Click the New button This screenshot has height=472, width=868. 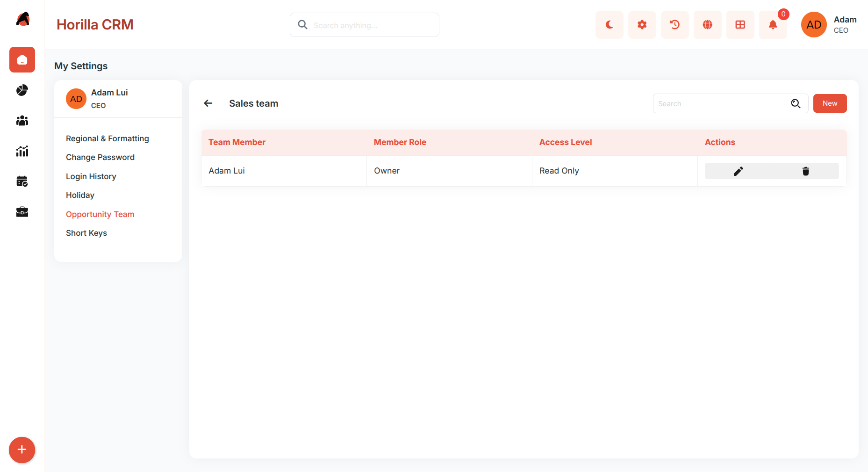point(830,103)
